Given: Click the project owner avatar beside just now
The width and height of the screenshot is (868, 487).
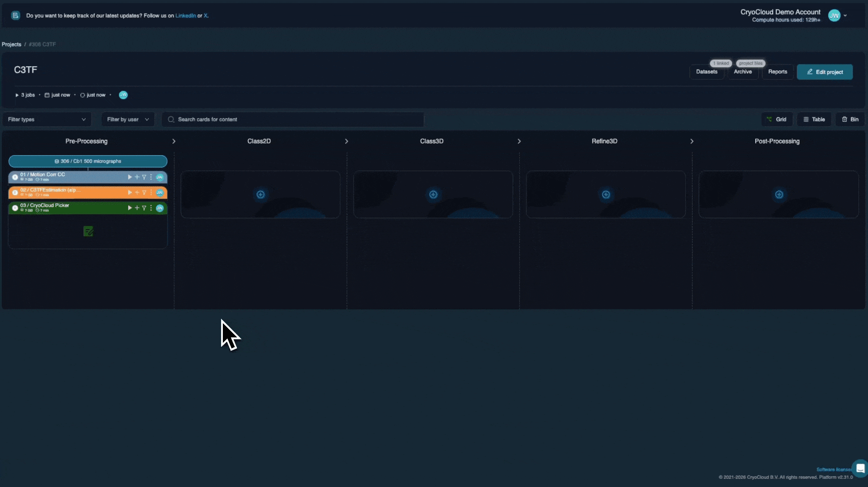Looking at the screenshot, I should tap(123, 95).
